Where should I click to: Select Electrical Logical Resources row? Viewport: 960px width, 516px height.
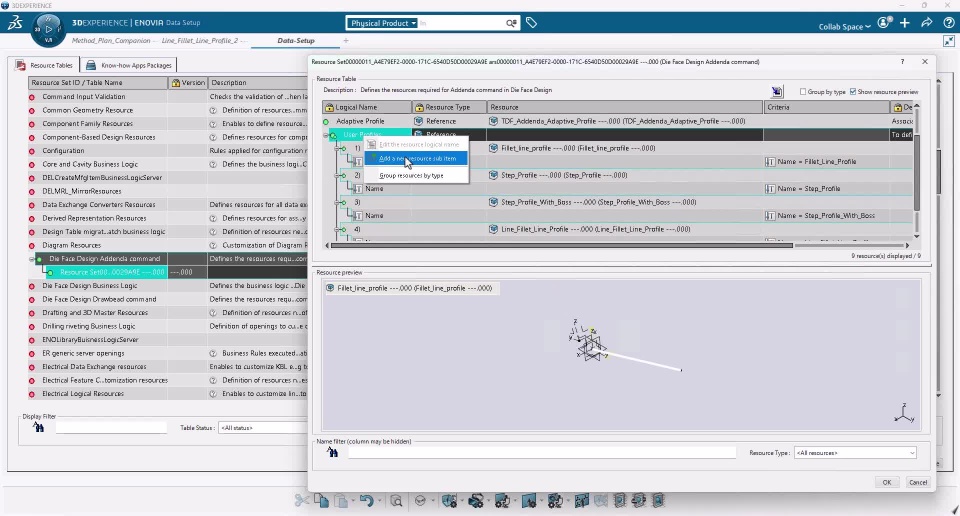coord(168,394)
